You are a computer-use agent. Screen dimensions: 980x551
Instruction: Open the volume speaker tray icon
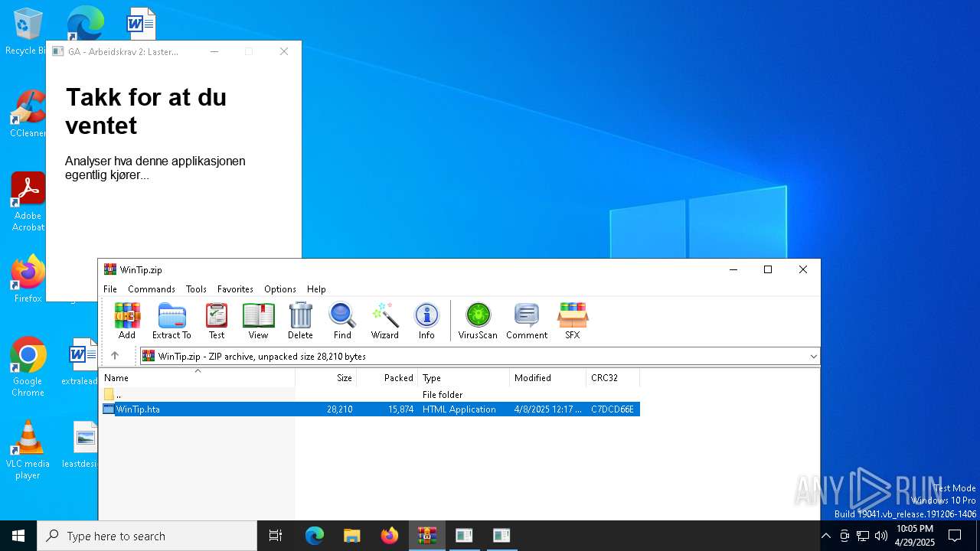coord(881,536)
